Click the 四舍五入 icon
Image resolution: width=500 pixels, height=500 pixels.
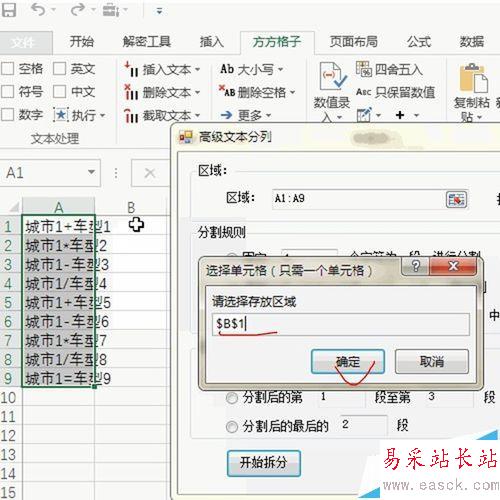(x=364, y=69)
